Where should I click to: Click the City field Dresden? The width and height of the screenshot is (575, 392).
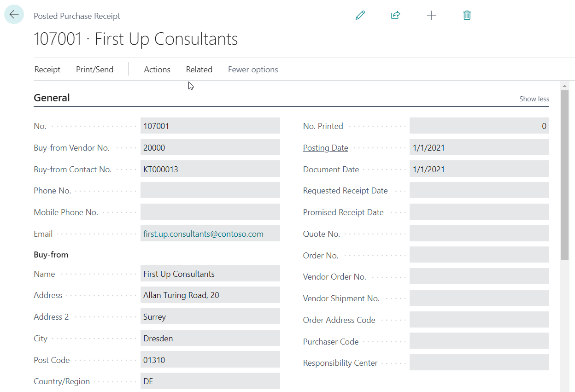click(210, 338)
